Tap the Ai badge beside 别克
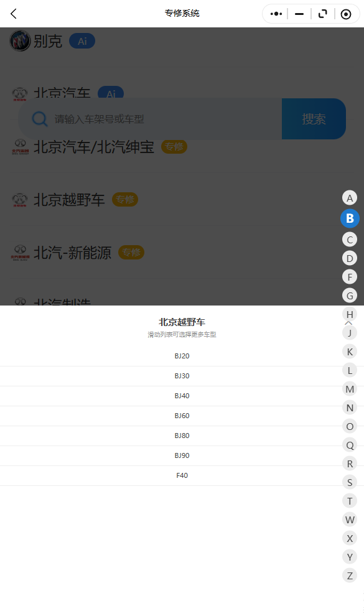The width and height of the screenshot is (364, 616). (82, 41)
